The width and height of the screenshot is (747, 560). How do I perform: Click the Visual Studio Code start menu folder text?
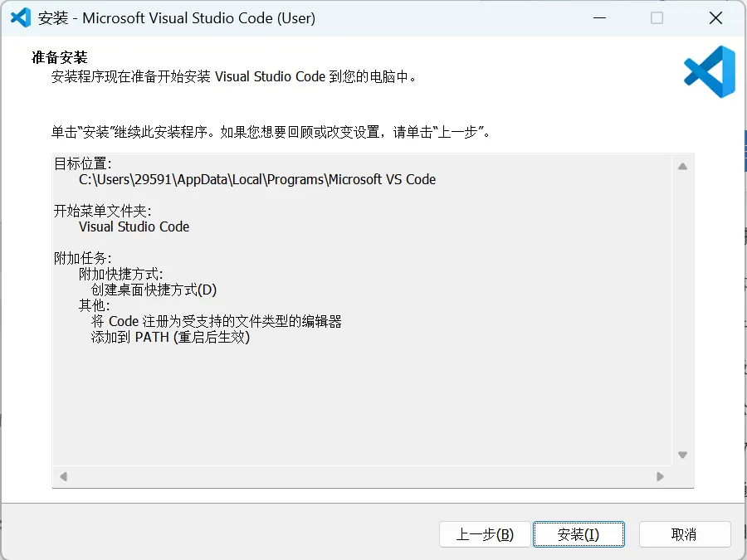134,226
